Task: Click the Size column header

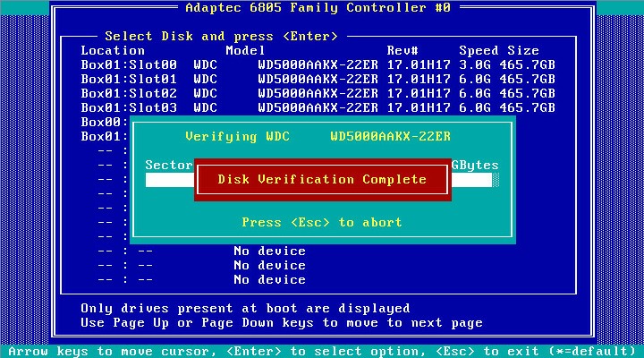Action: (x=523, y=51)
